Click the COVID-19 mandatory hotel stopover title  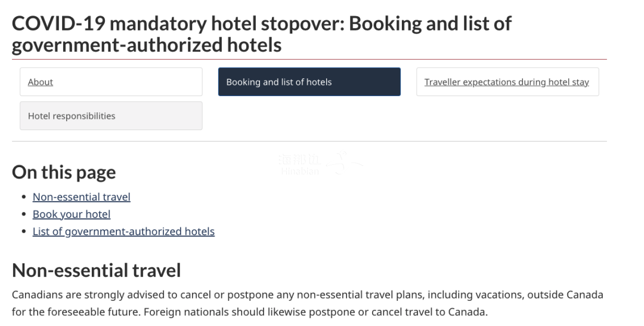coord(262,34)
